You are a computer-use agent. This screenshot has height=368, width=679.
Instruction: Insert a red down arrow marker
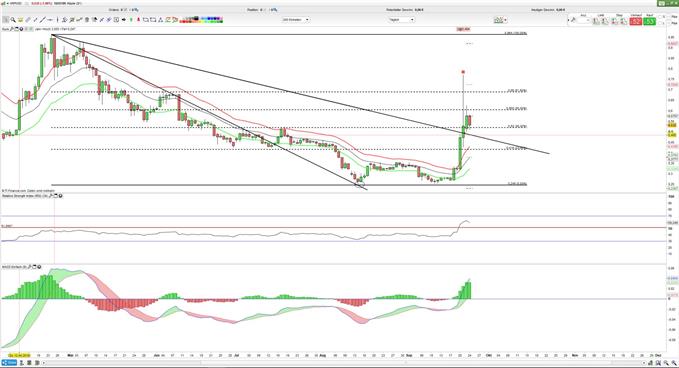pyautogui.click(x=139, y=19)
